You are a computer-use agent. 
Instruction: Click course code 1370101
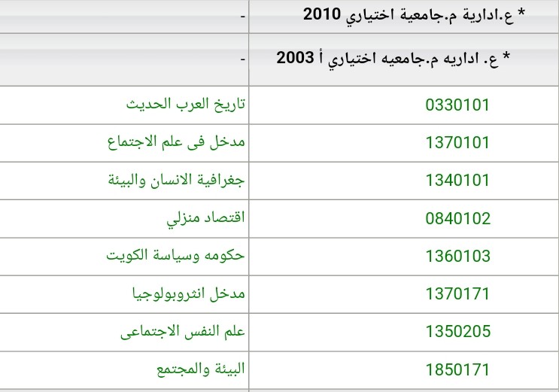coord(457,143)
